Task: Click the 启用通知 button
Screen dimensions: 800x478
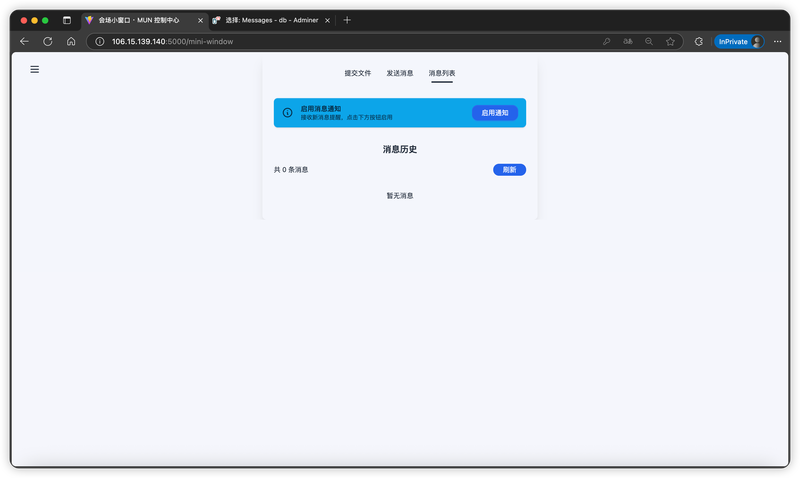Action: coord(495,113)
